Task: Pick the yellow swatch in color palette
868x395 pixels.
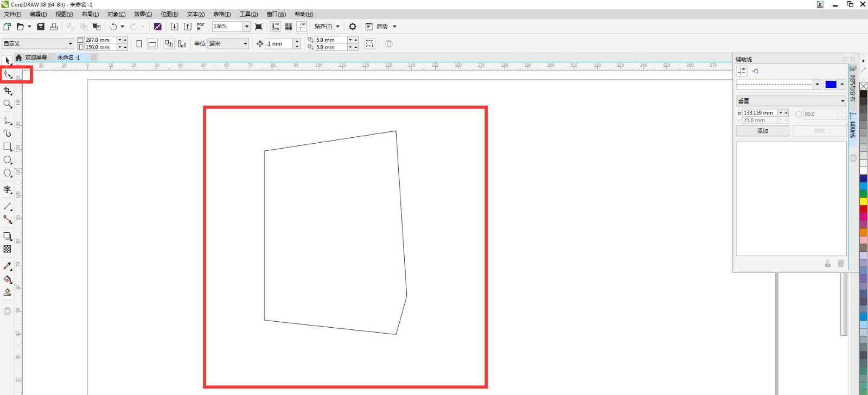Action: 863,201
